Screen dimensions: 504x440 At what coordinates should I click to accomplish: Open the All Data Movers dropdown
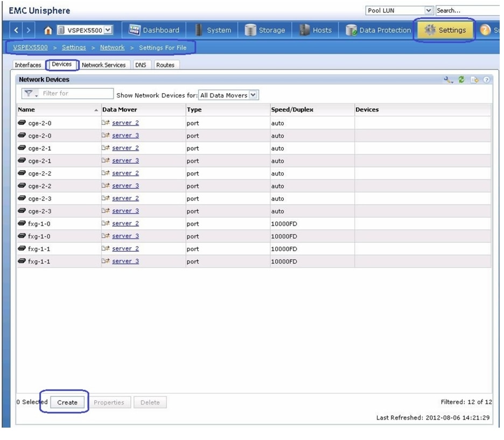pos(254,95)
